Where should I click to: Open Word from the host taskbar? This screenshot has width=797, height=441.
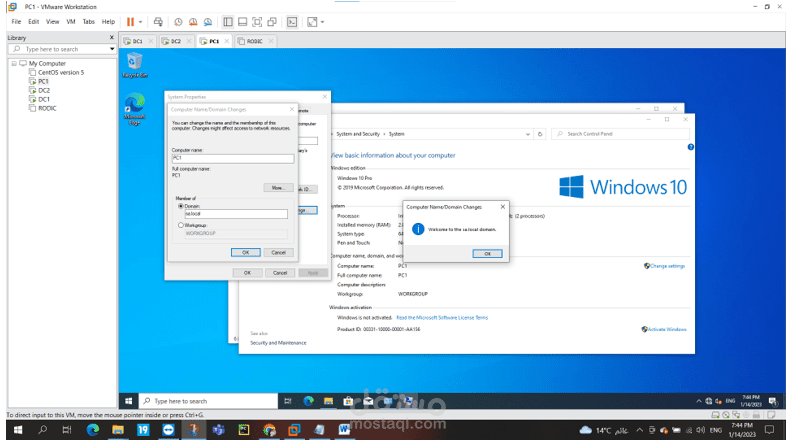[x=344, y=430]
